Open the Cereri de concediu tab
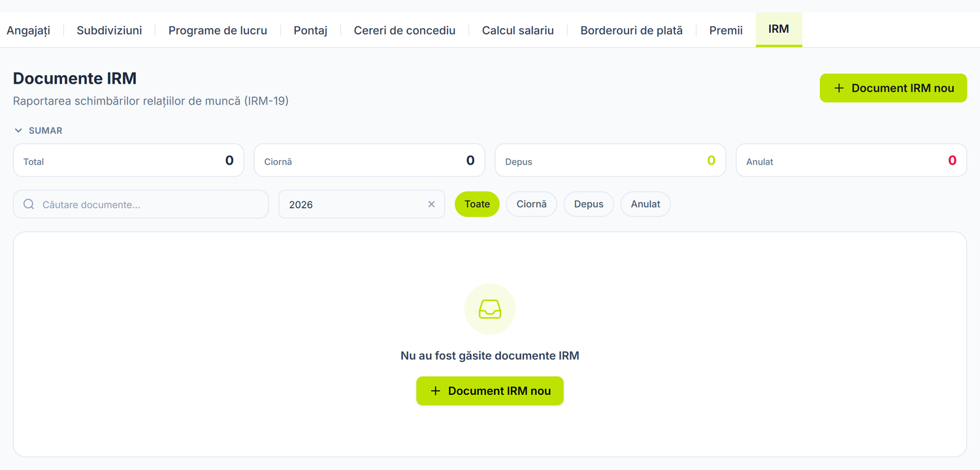The width and height of the screenshot is (980, 470). (x=404, y=30)
